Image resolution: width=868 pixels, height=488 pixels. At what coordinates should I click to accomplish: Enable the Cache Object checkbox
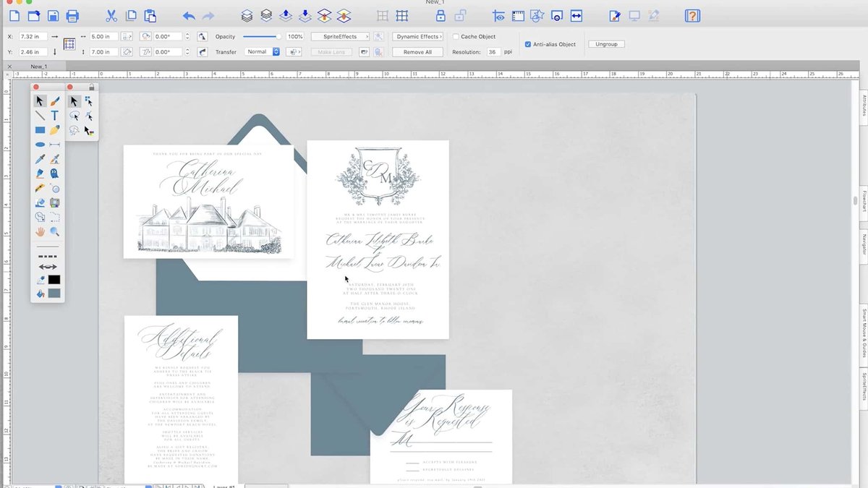click(456, 36)
